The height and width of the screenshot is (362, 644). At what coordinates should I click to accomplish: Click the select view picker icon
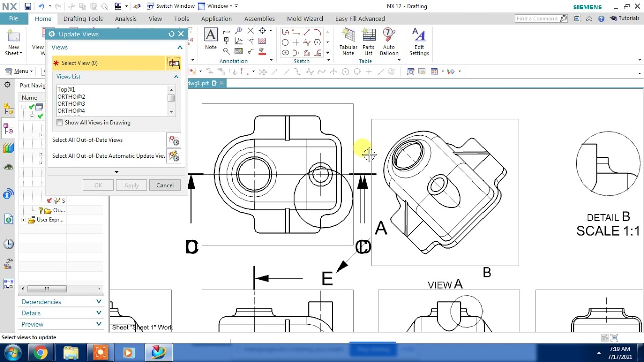click(x=173, y=63)
